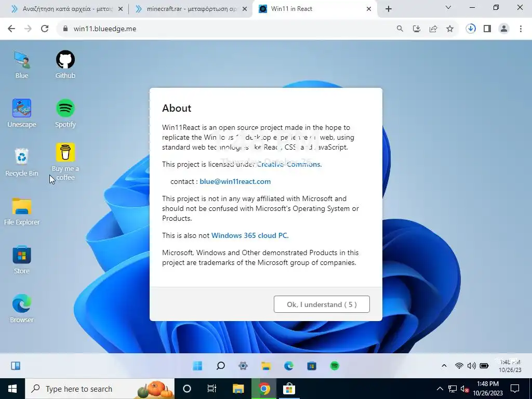Bookmark this page with the star
The image size is (532, 399).
click(x=450, y=29)
